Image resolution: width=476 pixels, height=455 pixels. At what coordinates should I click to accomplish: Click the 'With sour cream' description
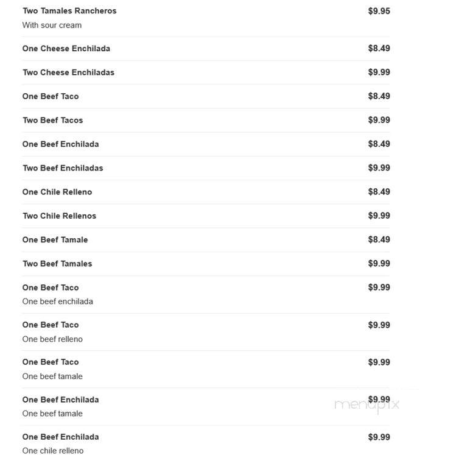52,25
